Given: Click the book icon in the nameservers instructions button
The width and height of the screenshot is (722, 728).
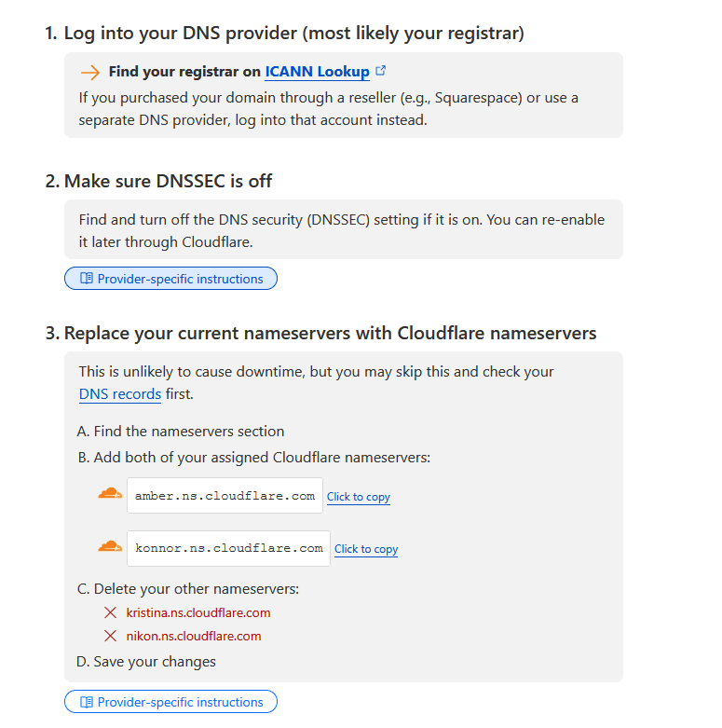Looking at the screenshot, I should tap(87, 702).
